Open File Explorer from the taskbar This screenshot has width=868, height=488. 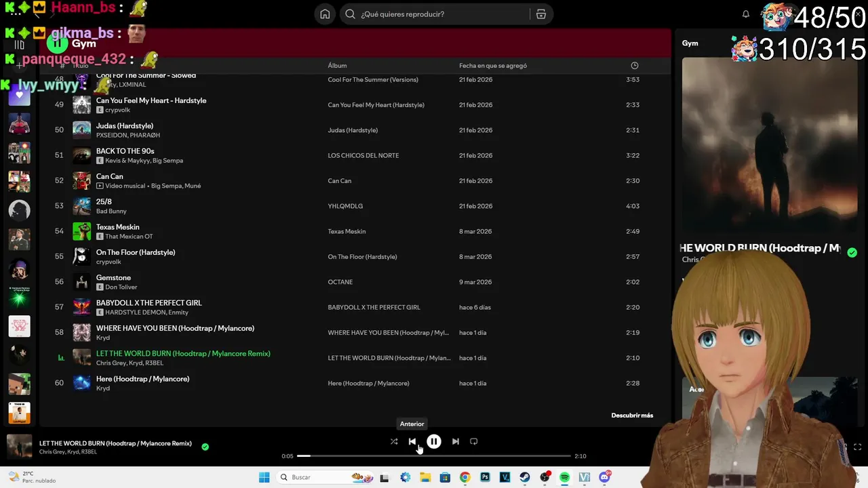point(425,477)
